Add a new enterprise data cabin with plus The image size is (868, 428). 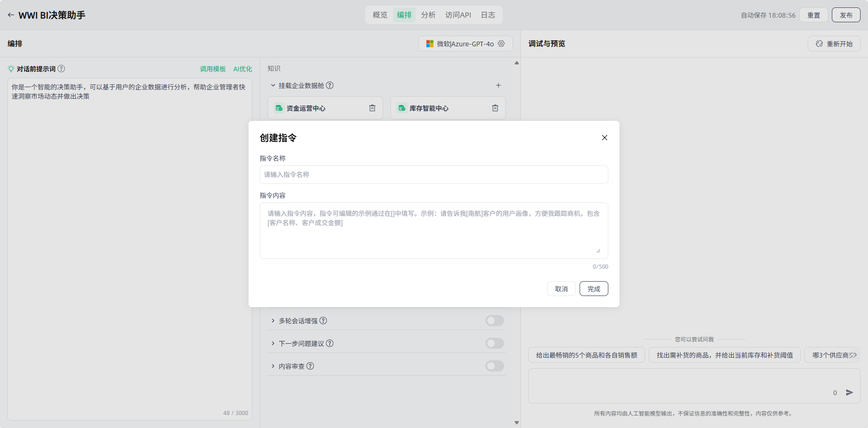click(x=498, y=85)
